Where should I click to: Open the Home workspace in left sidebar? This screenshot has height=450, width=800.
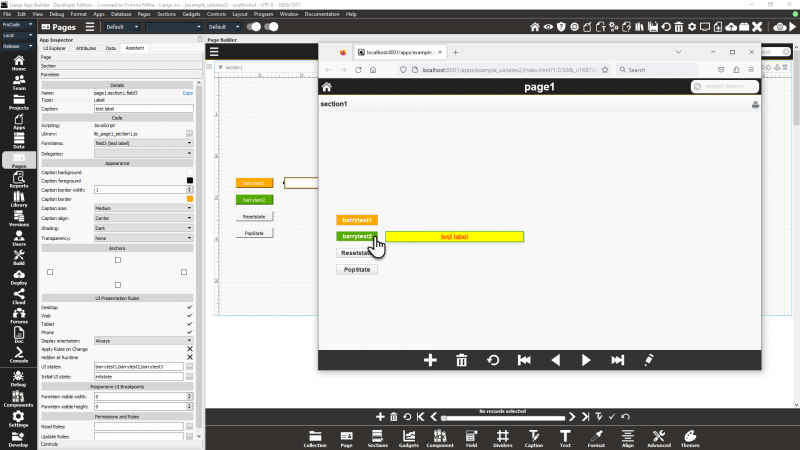click(x=19, y=63)
